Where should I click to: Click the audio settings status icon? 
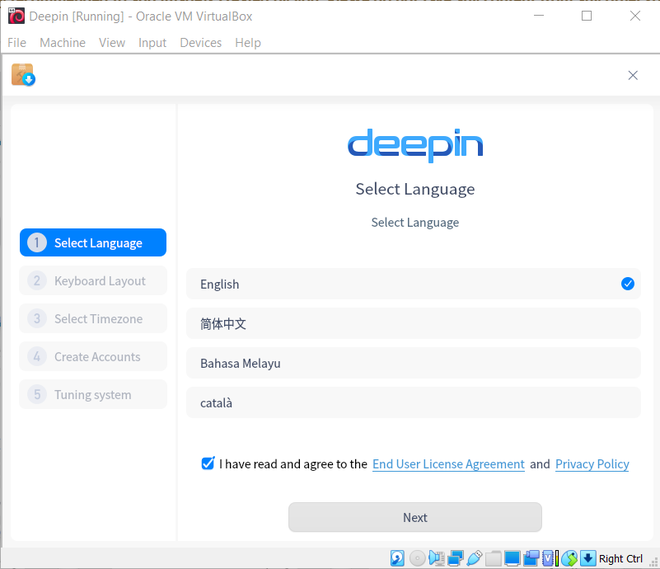point(436,558)
